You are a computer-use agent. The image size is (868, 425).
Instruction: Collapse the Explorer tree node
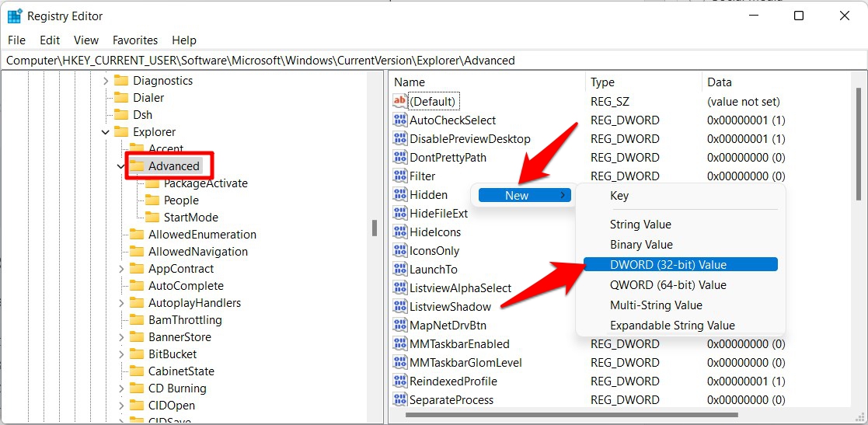click(106, 132)
